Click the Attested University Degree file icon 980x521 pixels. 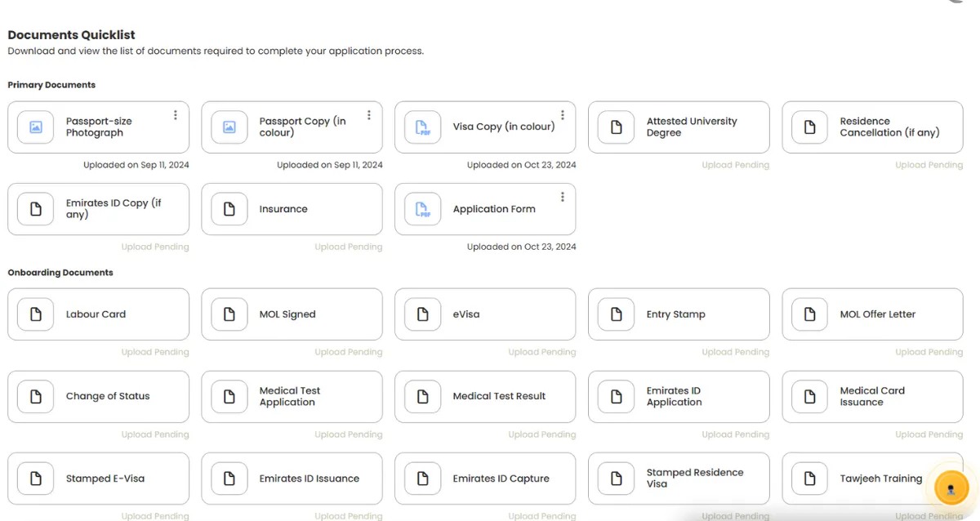point(616,127)
